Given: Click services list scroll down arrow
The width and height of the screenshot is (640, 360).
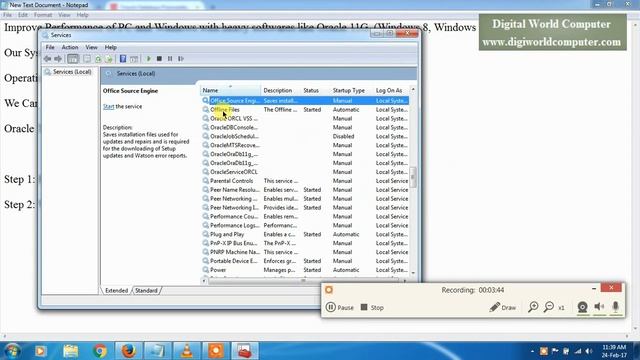Looking at the screenshot, I should click(413, 273).
